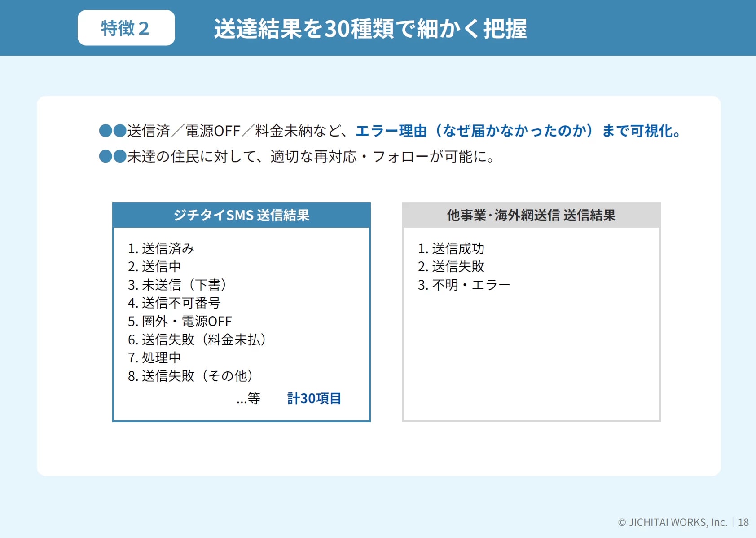Pick list item 8. 送信失敗（その他）
The height and width of the screenshot is (538, 756).
tap(190, 375)
